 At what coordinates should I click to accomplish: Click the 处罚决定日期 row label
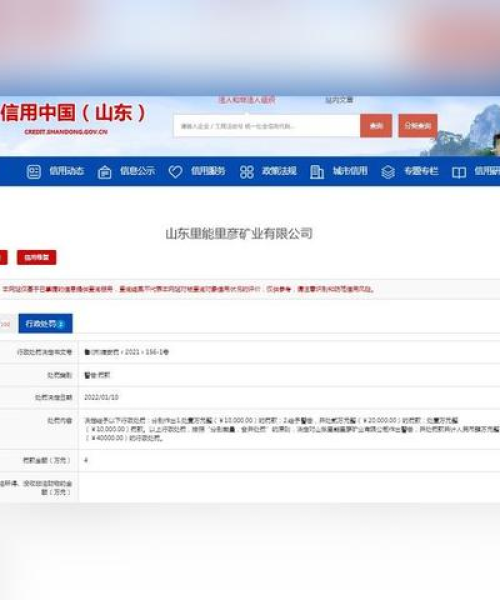click(53, 398)
